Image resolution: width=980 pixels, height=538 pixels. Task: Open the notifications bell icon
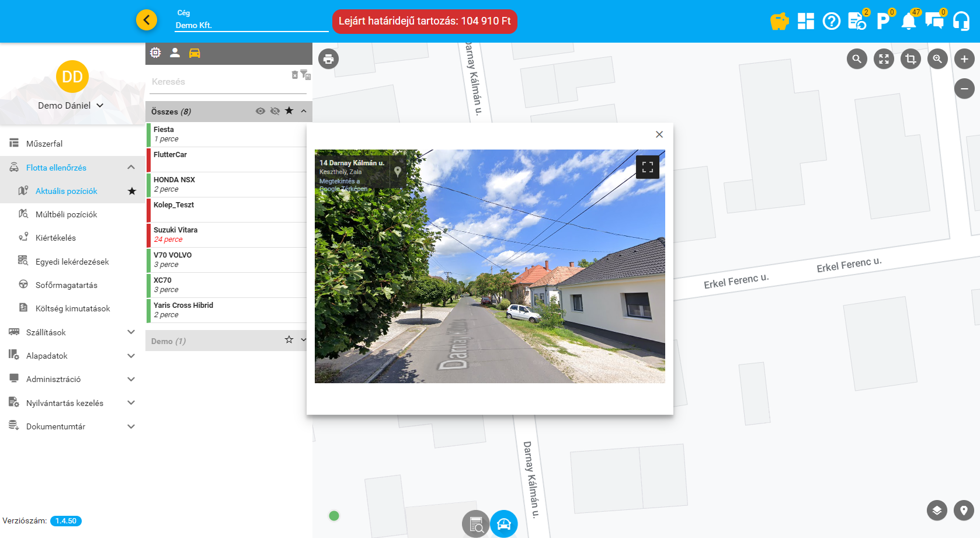pyautogui.click(x=908, y=22)
